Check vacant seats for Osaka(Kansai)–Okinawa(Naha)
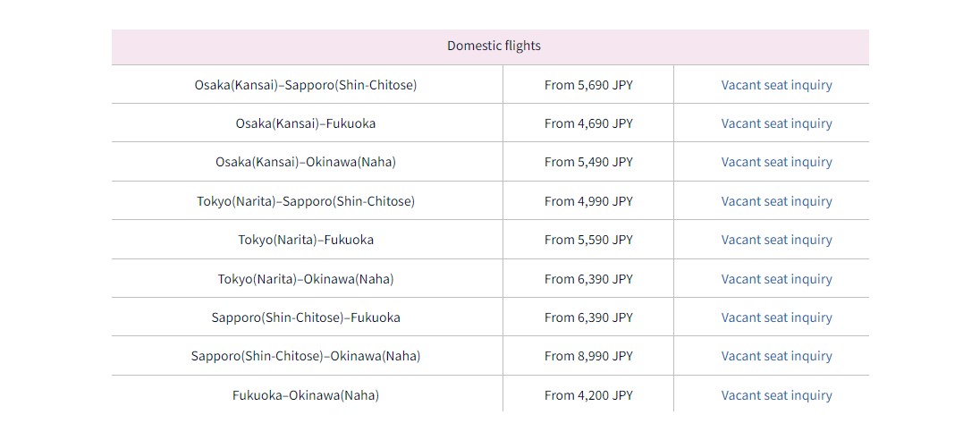This screenshot has width=980, height=440. point(776,162)
